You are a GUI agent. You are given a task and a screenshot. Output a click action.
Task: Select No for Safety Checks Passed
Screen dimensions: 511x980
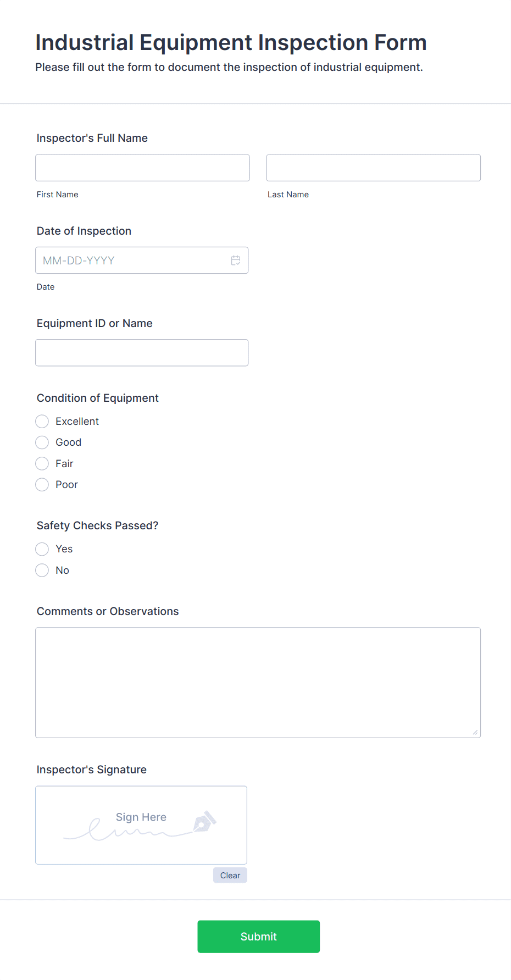click(x=42, y=570)
